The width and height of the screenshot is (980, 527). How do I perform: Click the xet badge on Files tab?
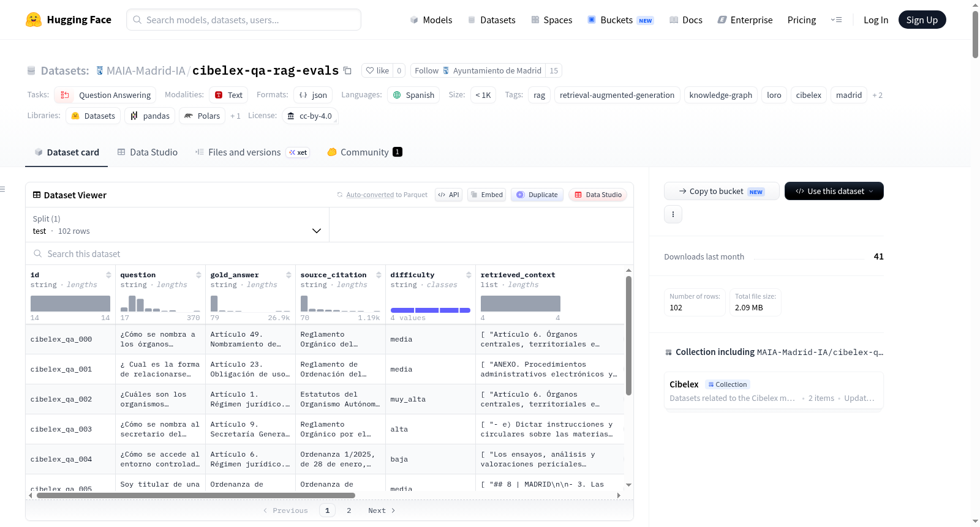point(298,152)
